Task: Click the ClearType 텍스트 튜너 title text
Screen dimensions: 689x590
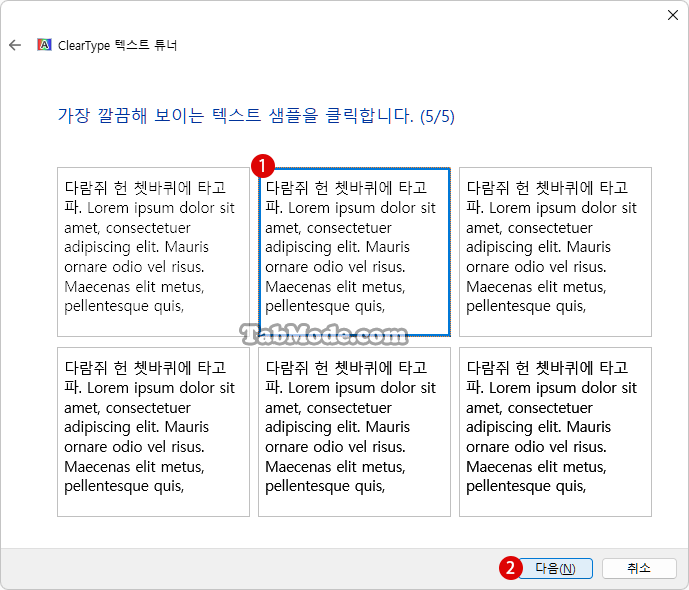Action: tap(117, 45)
